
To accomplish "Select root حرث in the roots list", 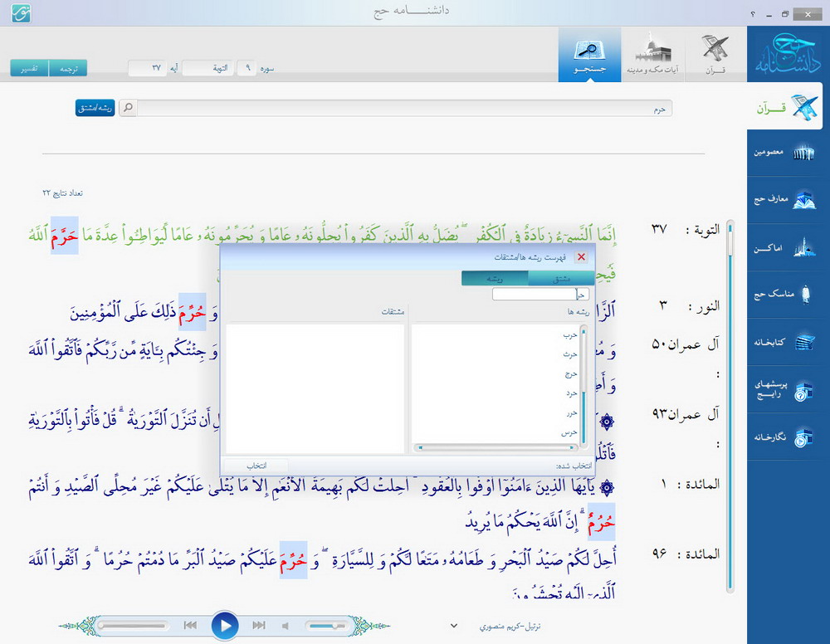I will click(569, 354).
